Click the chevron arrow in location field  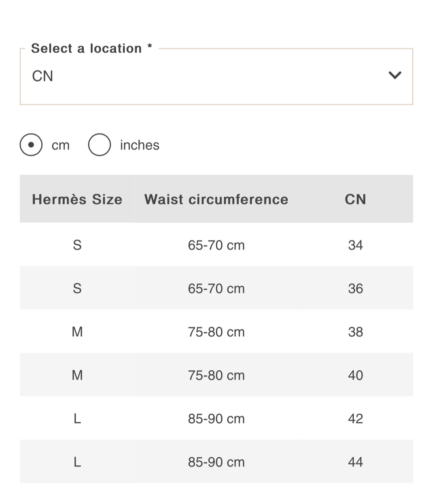pyautogui.click(x=395, y=75)
